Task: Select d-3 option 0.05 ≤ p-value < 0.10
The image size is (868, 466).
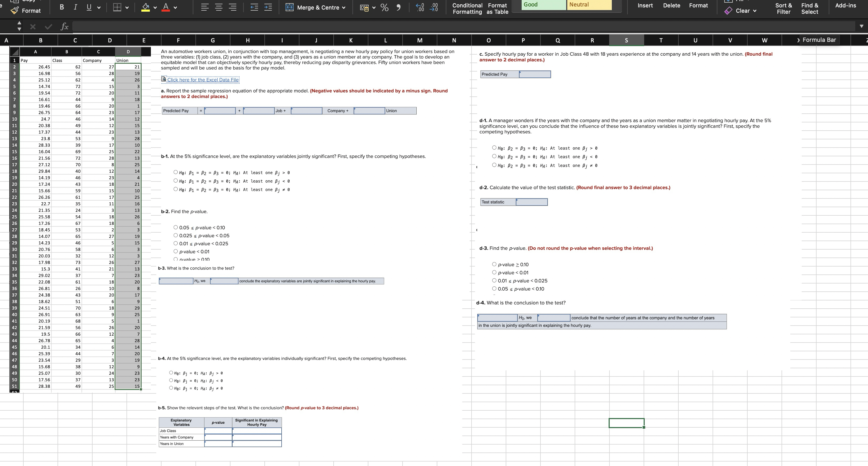Action: (494, 289)
